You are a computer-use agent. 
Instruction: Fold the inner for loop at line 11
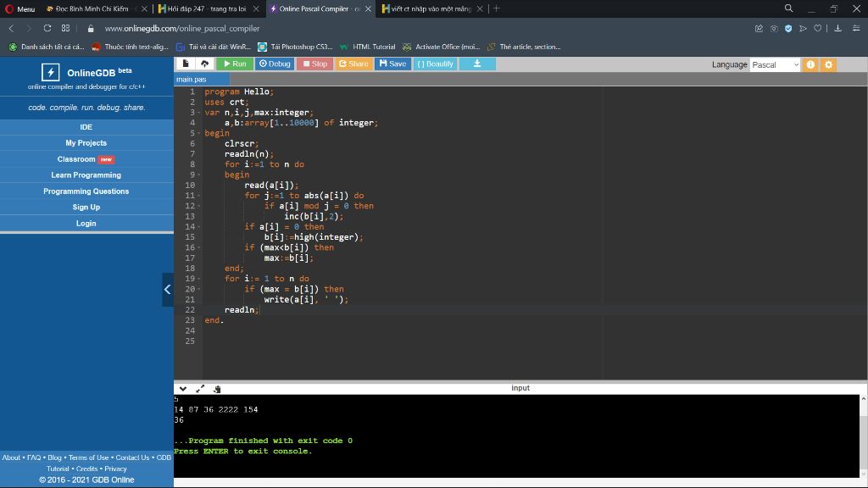click(x=199, y=196)
